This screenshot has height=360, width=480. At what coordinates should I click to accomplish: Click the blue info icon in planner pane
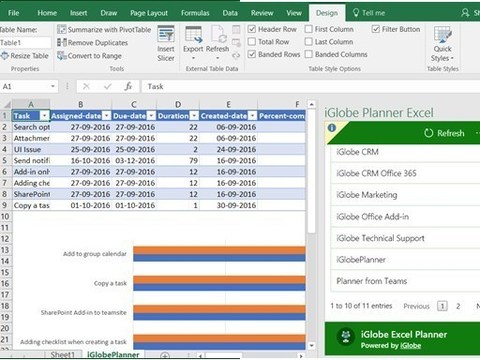tap(332, 128)
